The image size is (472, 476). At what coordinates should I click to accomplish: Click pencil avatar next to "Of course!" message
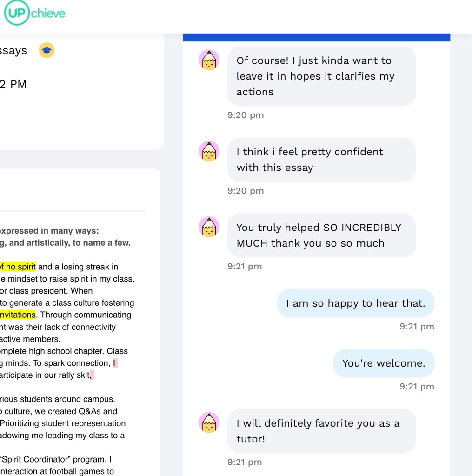[x=209, y=60]
